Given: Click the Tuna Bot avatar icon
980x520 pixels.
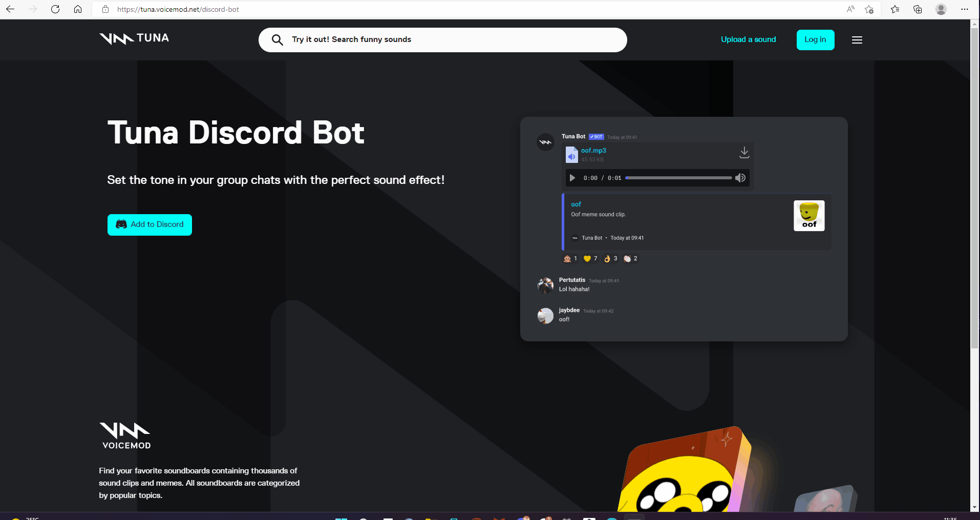Looking at the screenshot, I should click(545, 142).
